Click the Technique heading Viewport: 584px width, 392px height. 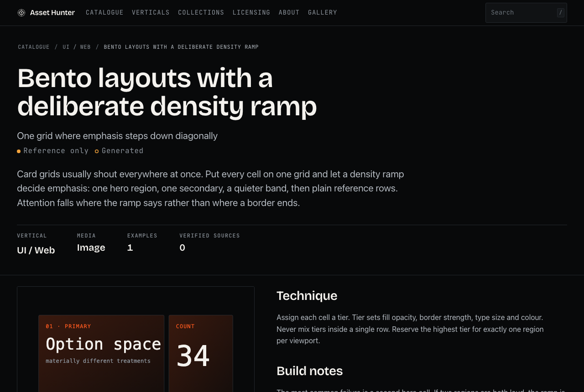click(307, 296)
